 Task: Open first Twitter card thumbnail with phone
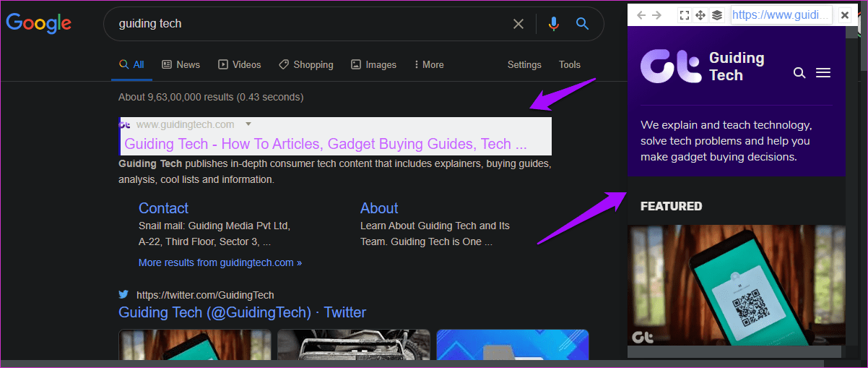tap(195, 344)
